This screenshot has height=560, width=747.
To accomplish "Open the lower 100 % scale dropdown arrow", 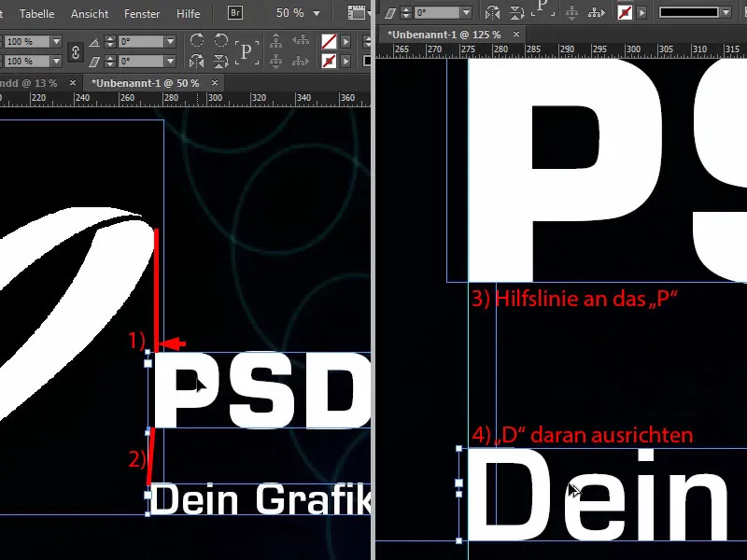I will pos(56,62).
